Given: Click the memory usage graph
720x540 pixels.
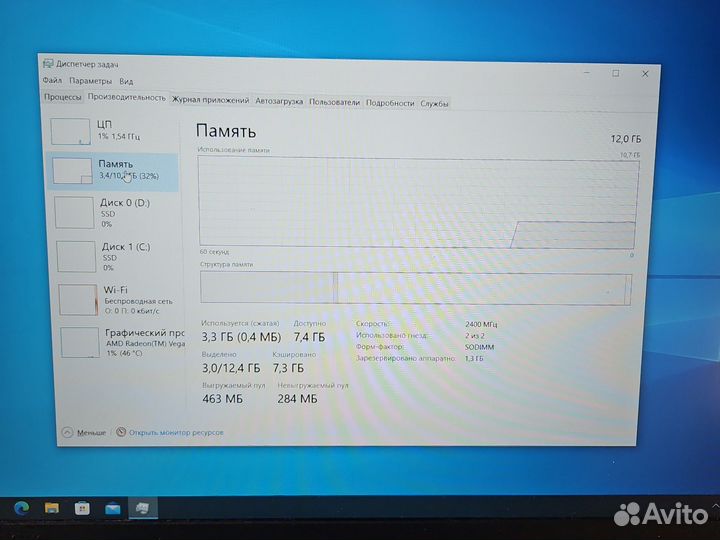Looking at the screenshot, I should (418, 202).
